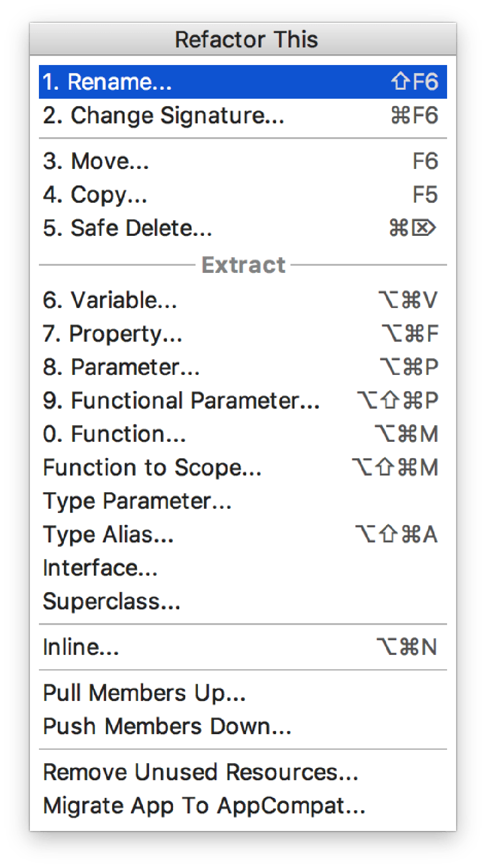Click Remove Unused Resources
The image size is (486, 868).
[x=200, y=773]
